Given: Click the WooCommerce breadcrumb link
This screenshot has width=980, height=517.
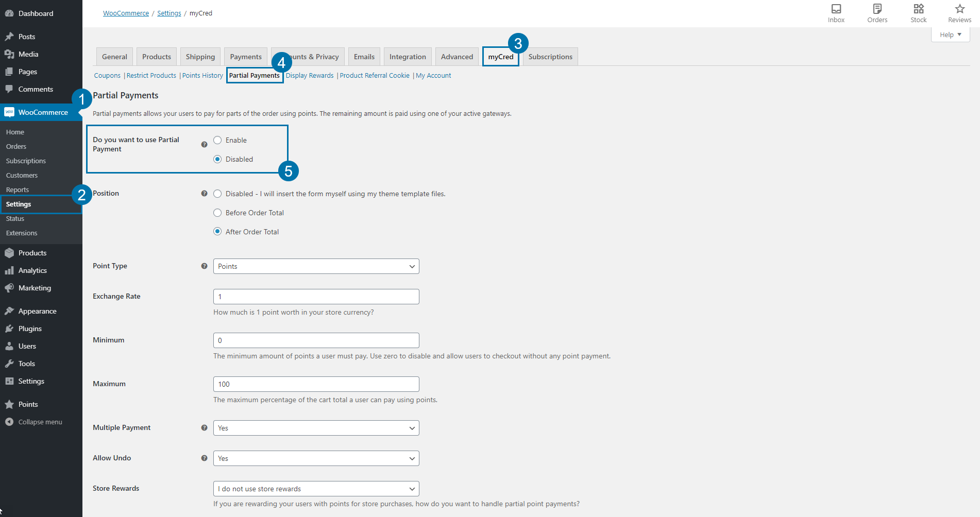Looking at the screenshot, I should click(126, 13).
